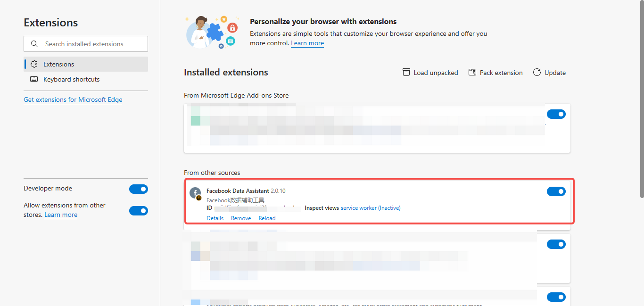Click Load unpacked
Screen dimensions: 644x306
[430, 73]
